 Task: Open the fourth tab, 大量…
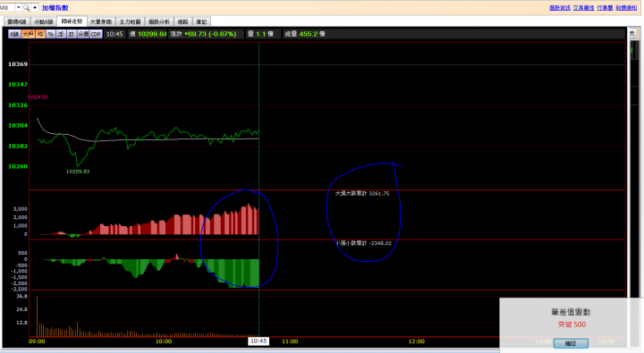click(100, 21)
